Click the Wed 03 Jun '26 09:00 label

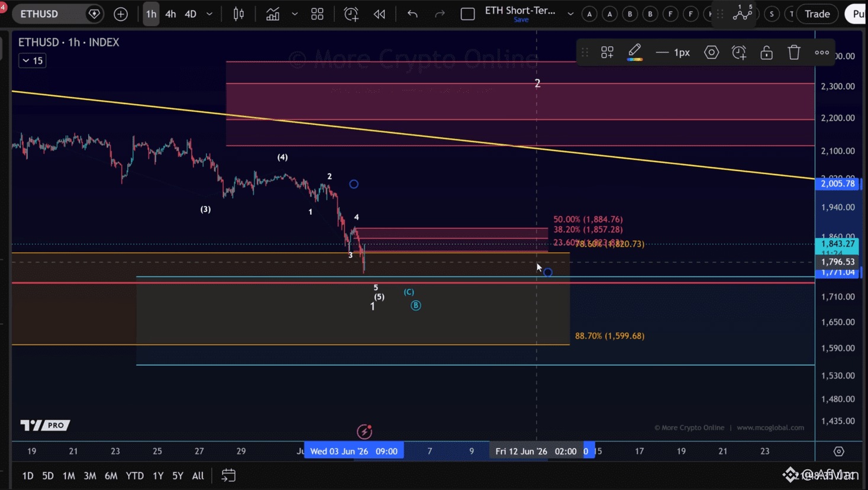[x=354, y=451]
